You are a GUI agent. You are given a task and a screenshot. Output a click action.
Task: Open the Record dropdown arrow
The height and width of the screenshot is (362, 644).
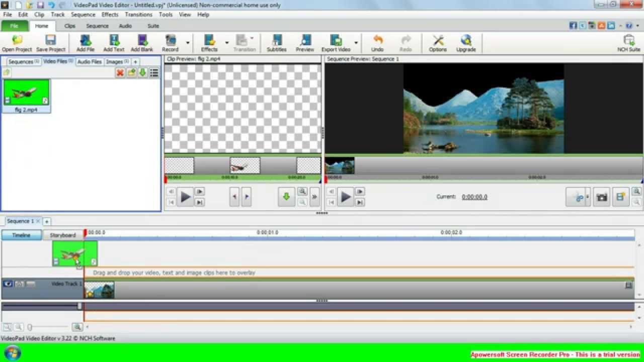coord(188,43)
